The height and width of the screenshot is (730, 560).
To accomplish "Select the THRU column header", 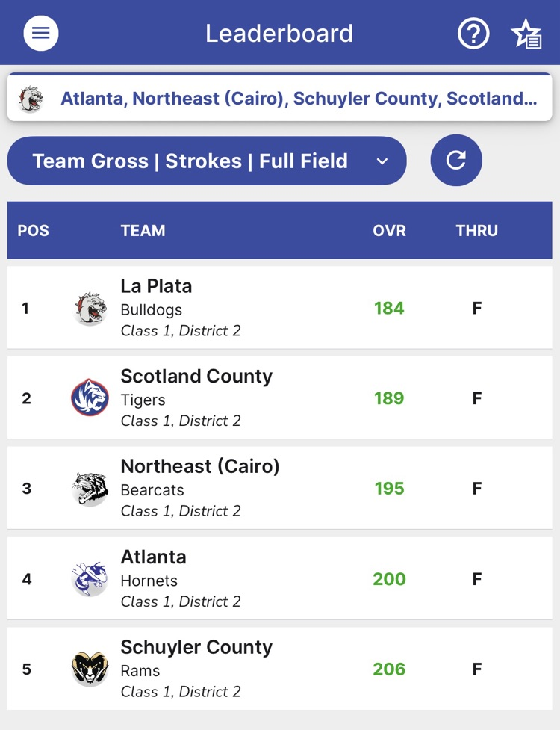I will 476,230.
